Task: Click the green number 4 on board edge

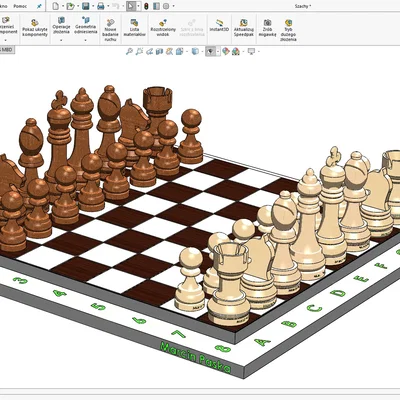Action: 59,293
